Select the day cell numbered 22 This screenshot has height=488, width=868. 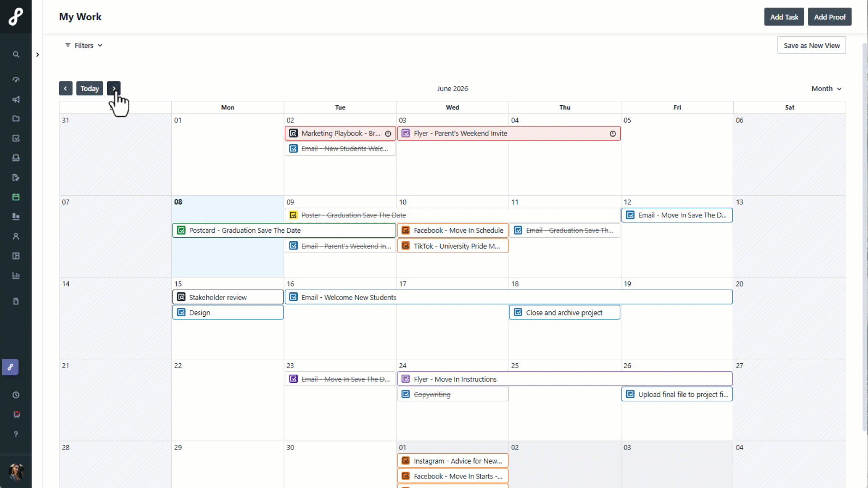point(228,400)
